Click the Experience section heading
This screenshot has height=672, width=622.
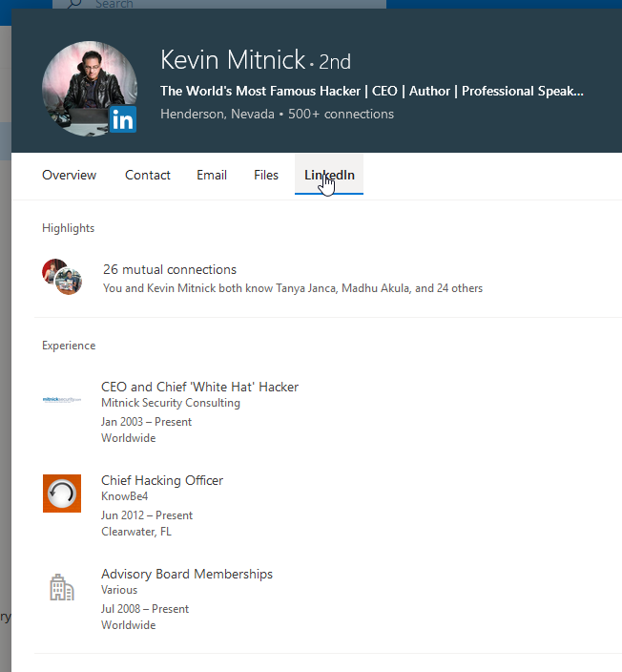point(69,346)
